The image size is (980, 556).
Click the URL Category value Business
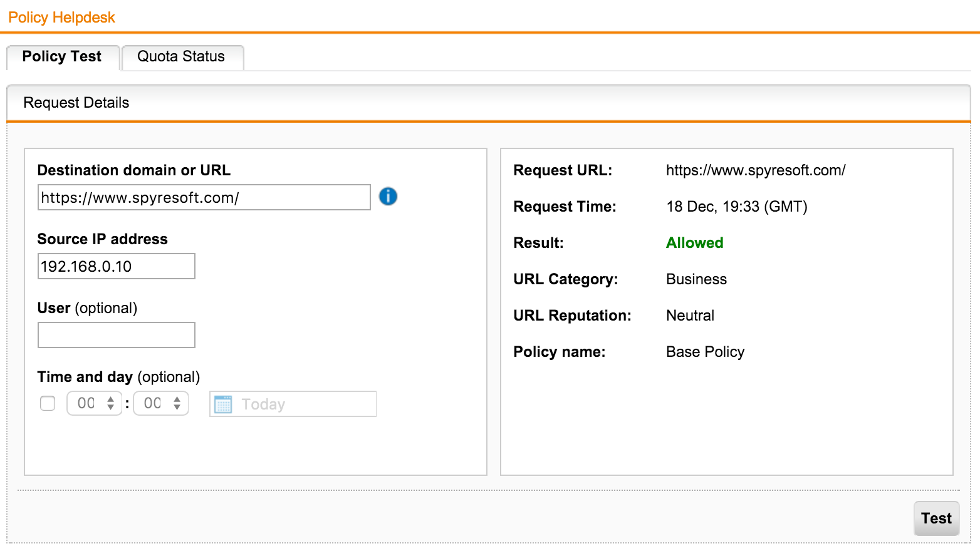pyautogui.click(x=696, y=279)
